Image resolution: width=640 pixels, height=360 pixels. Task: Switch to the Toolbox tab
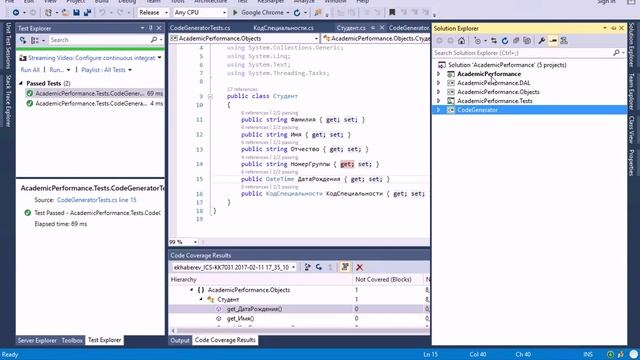click(72, 340)
